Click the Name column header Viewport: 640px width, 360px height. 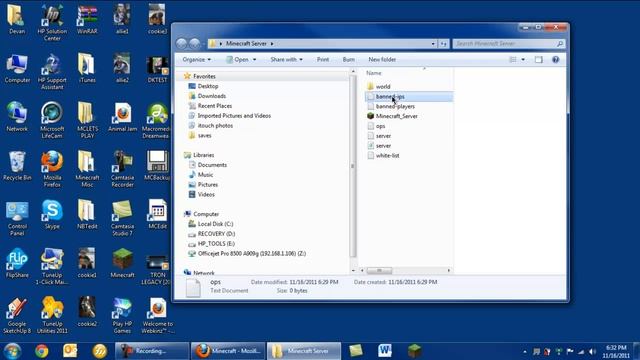373,73
